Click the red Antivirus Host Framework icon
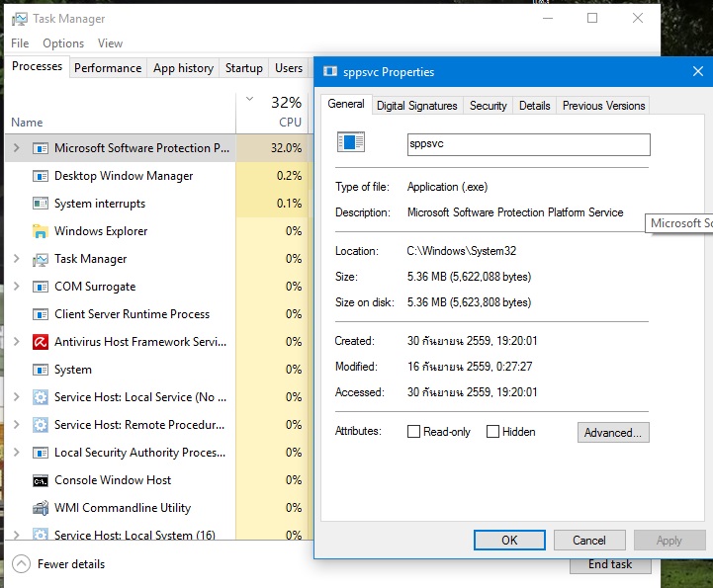 [x=41, y=342]
